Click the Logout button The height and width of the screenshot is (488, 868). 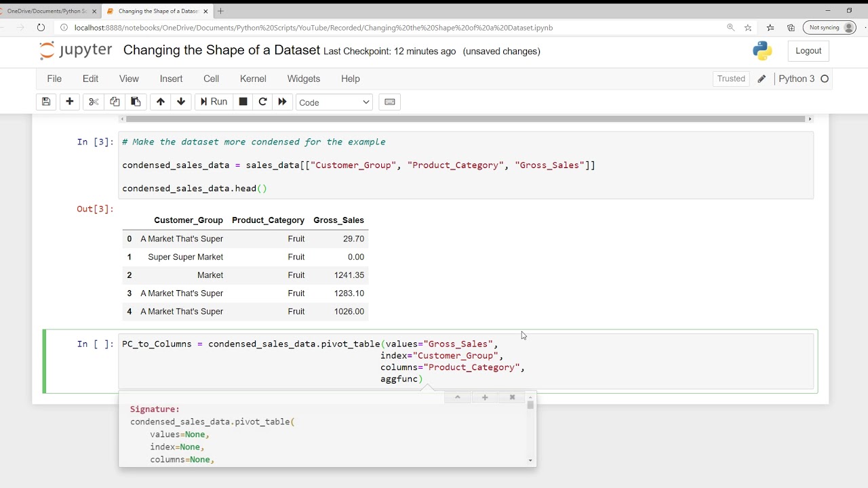click(808, 51)
